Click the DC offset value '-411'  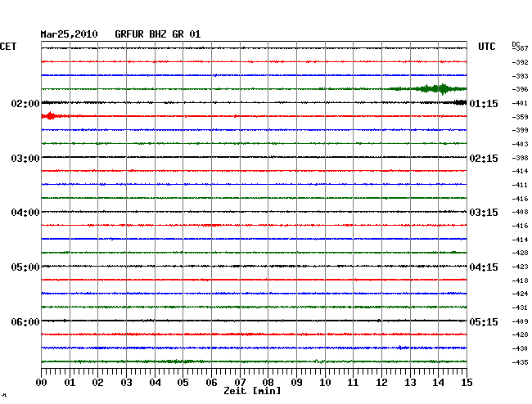(x=520, y=185)
